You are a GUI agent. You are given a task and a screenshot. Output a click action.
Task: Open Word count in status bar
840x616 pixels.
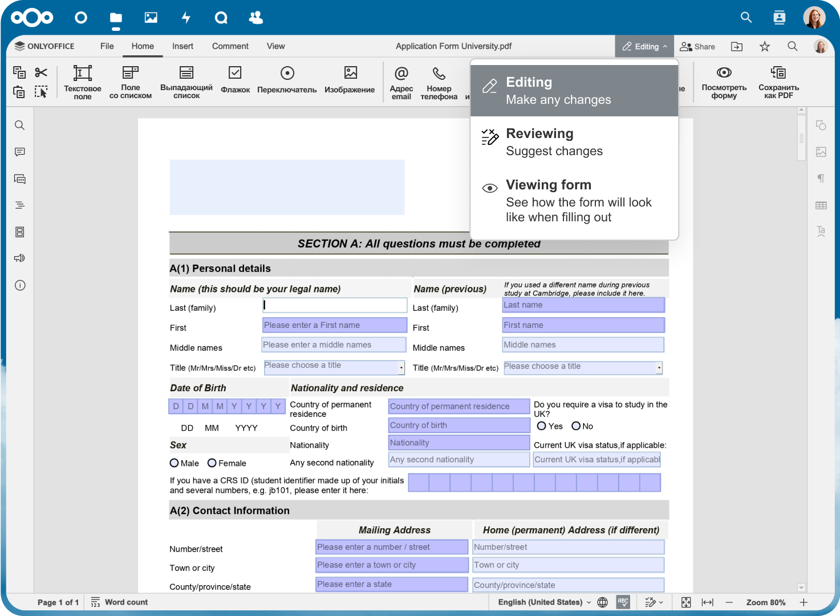point(119,602)
